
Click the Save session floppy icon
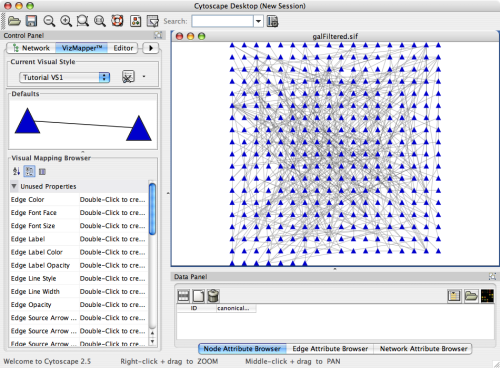[x=31, y=21]
